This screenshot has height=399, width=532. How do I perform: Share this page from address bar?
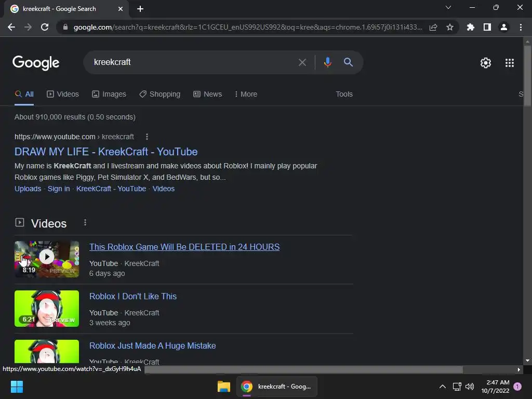click(433, 27)
